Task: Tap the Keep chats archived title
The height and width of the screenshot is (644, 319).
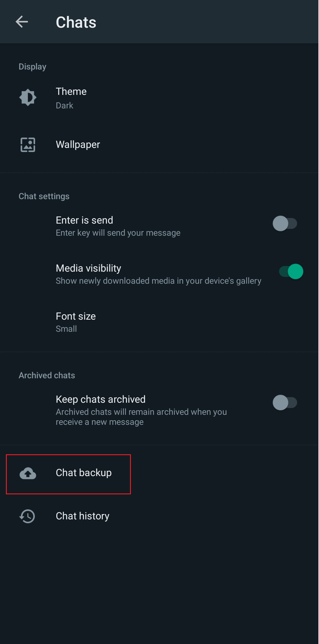Action: coord(101,399)
